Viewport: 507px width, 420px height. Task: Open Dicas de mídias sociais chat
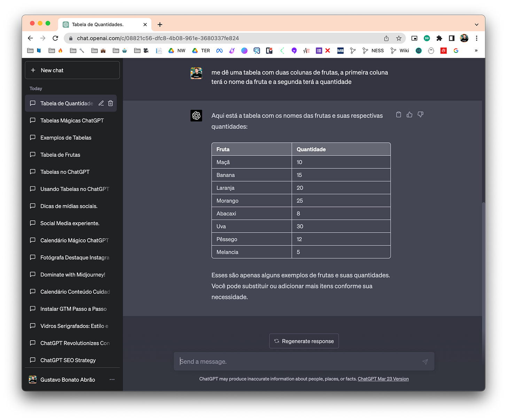coord(71,206)
